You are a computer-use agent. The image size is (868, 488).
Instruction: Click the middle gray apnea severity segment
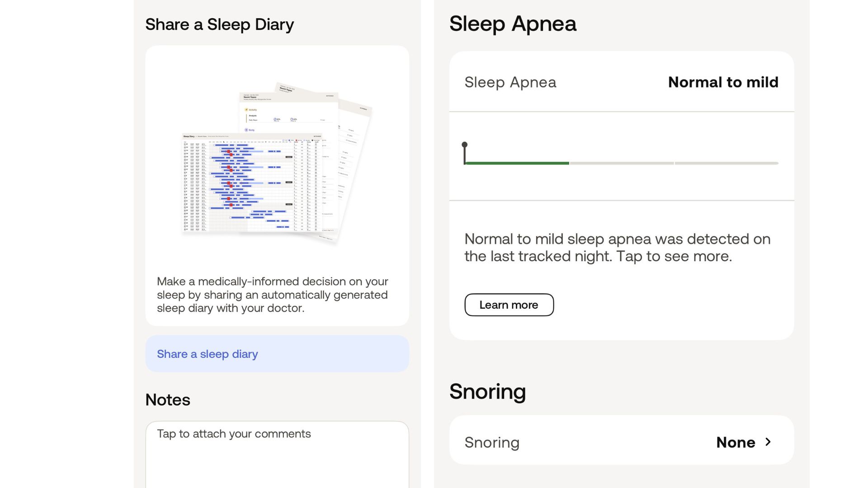(x=622, y=163)
